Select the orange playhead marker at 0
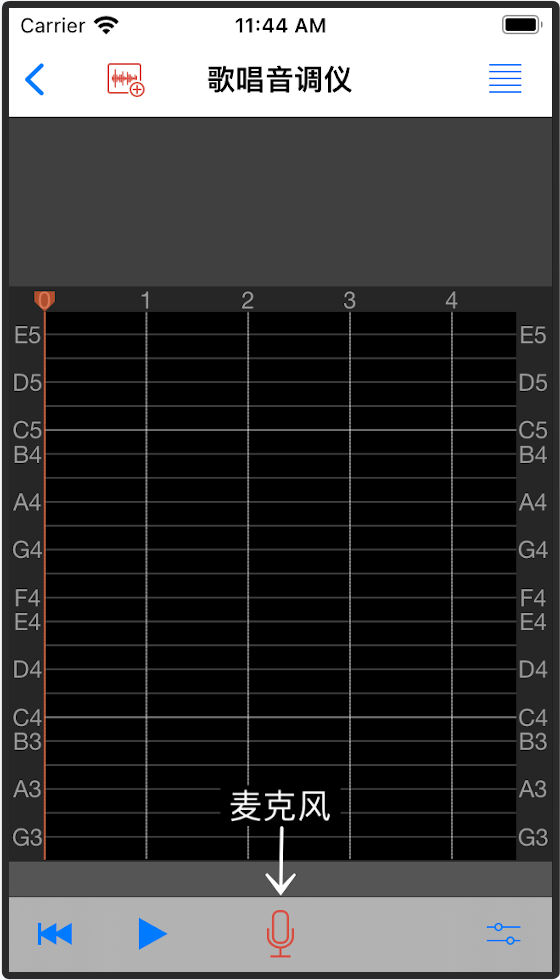Image resolution: width=560 pixels, height=980 pixels. (x=44, y=301)
